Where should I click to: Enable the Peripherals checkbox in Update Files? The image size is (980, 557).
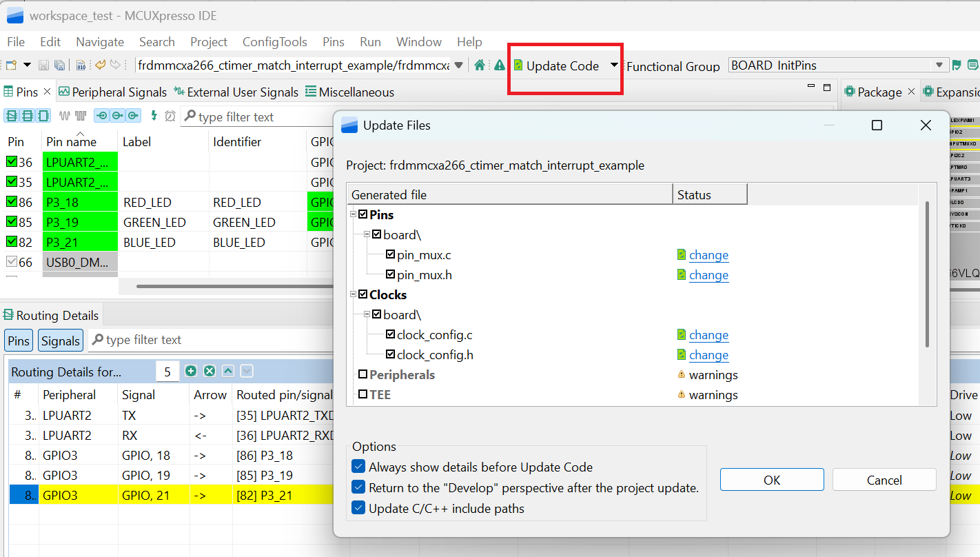coord(363,374)
